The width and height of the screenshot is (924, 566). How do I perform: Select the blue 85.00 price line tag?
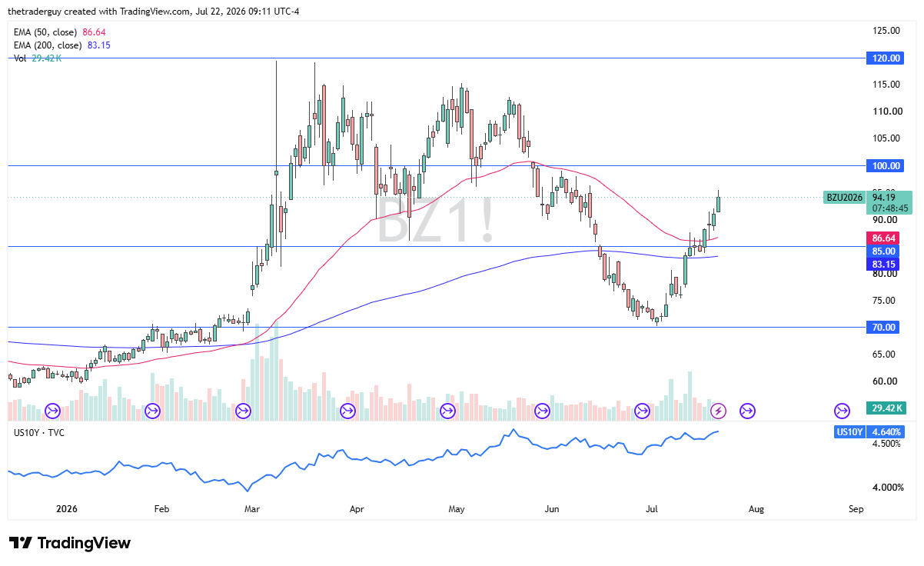[884, 251]
